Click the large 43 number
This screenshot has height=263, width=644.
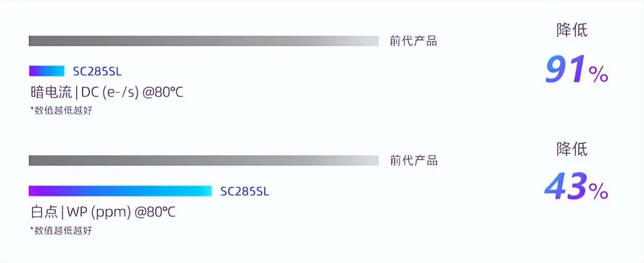coord(564,188)
